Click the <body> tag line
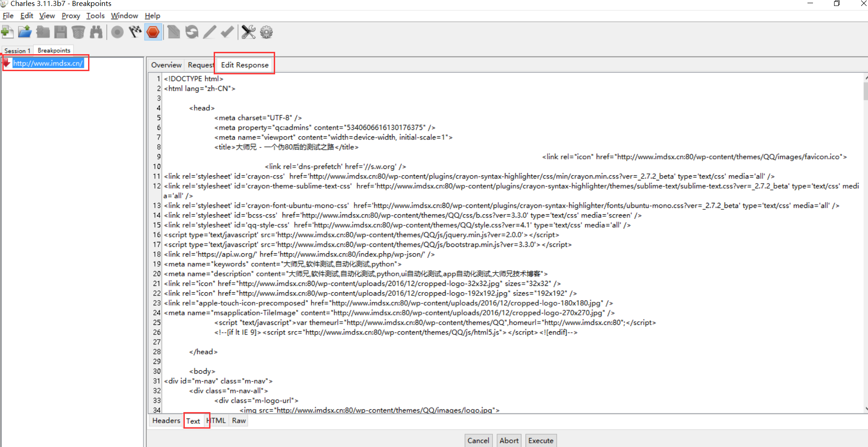The image size is (868, 447). [x=202, y=371]
